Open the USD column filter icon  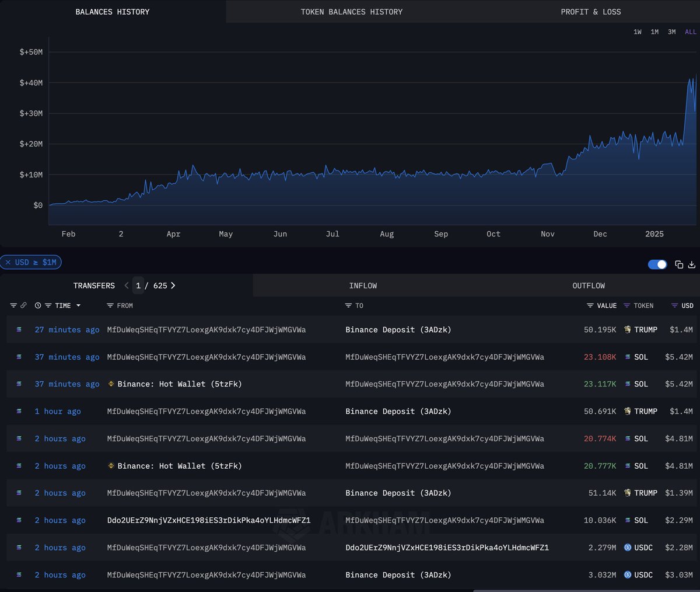pos(675,305)
